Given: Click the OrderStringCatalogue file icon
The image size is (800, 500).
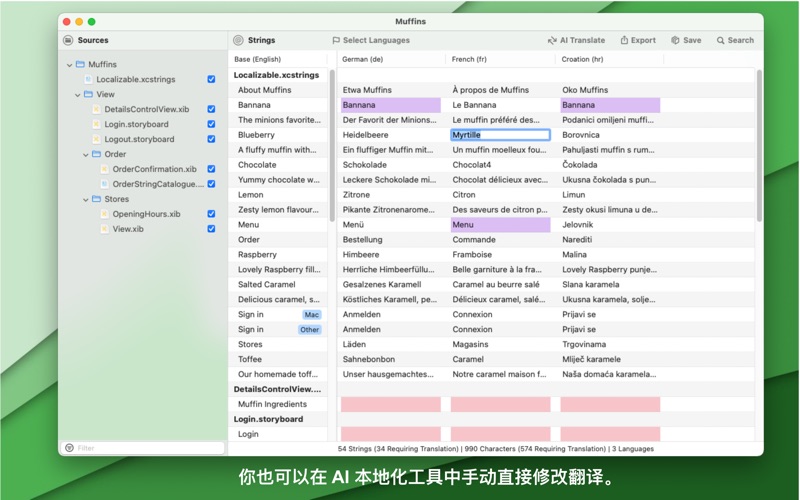Looking at the screenshot, I should point(105,184).
